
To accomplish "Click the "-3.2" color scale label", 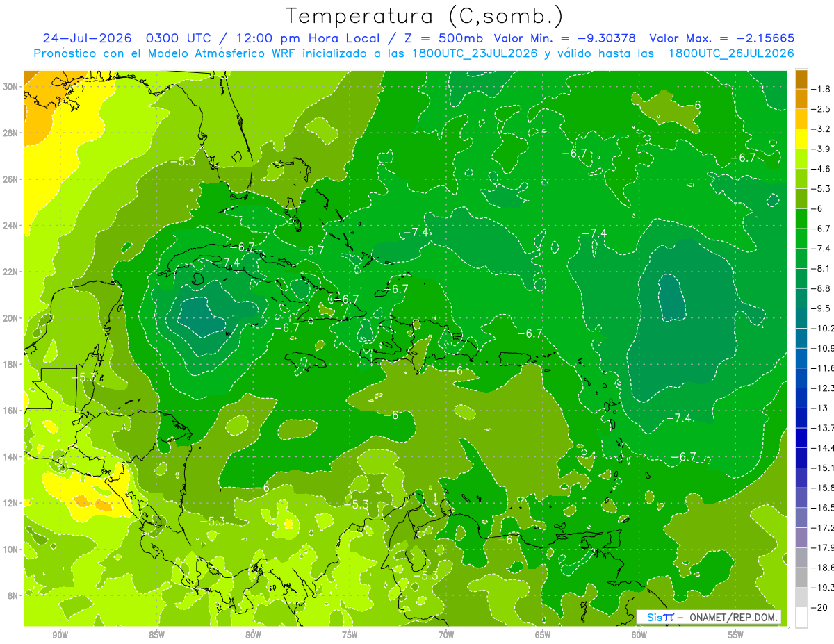I will (x=822, y=129).
